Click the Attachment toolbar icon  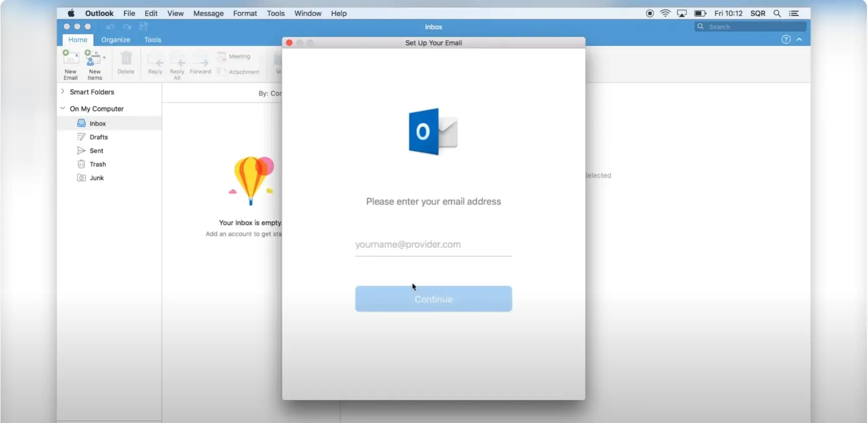pos(222,72)
